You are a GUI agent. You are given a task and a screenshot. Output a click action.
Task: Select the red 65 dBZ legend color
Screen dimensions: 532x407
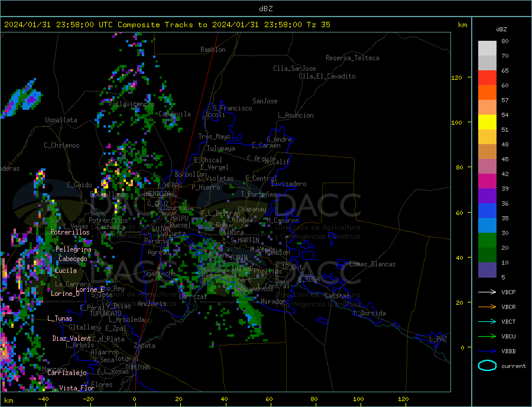(487, 77)
